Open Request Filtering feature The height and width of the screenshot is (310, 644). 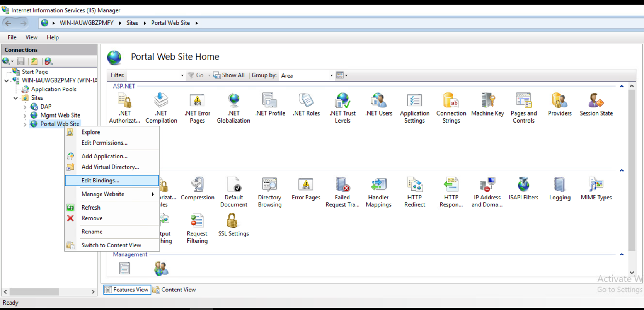(x=197, y=229)
